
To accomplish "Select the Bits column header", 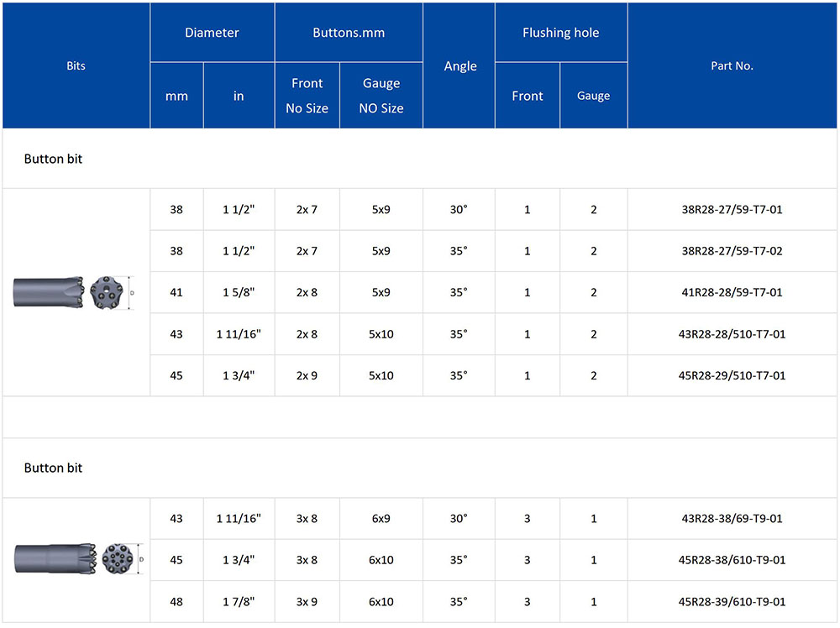I will click(x=76, y=65).
